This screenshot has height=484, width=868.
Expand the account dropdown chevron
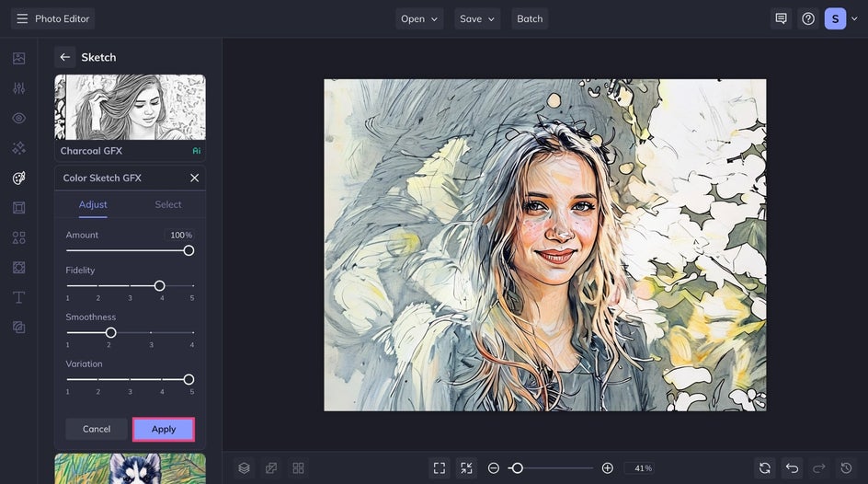(x=855, y=18)
